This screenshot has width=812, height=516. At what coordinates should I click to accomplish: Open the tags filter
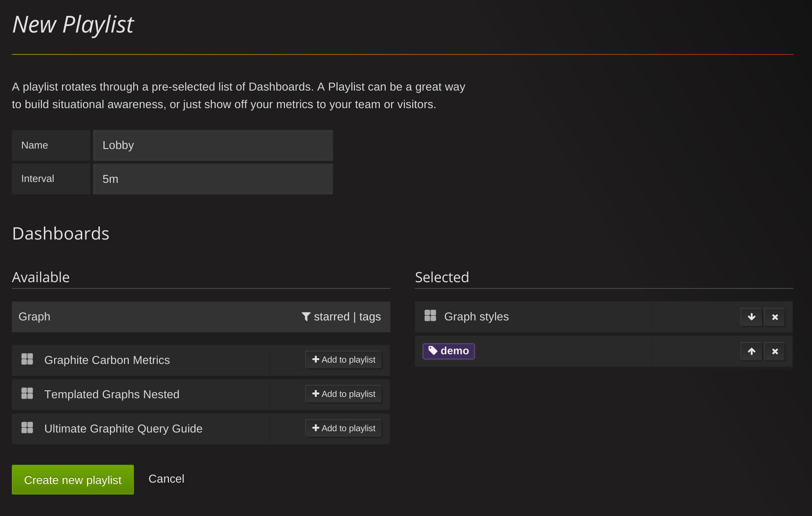370,316
